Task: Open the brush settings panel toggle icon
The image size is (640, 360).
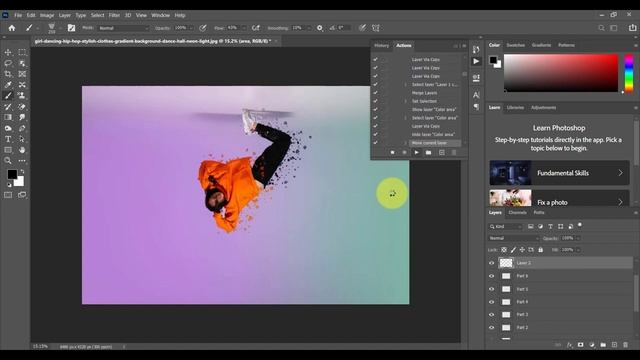Action: pyautogui.click(x=71, y=28)
